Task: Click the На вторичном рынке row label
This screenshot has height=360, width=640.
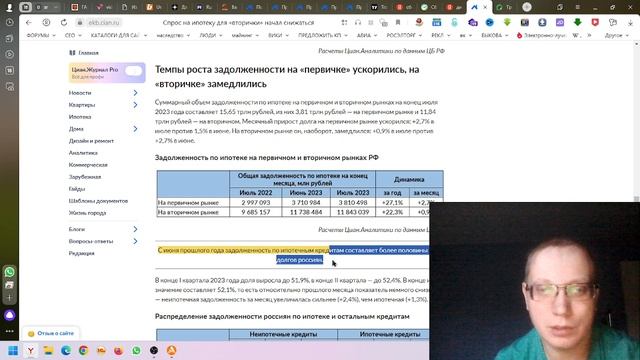Action: [188, 212]
